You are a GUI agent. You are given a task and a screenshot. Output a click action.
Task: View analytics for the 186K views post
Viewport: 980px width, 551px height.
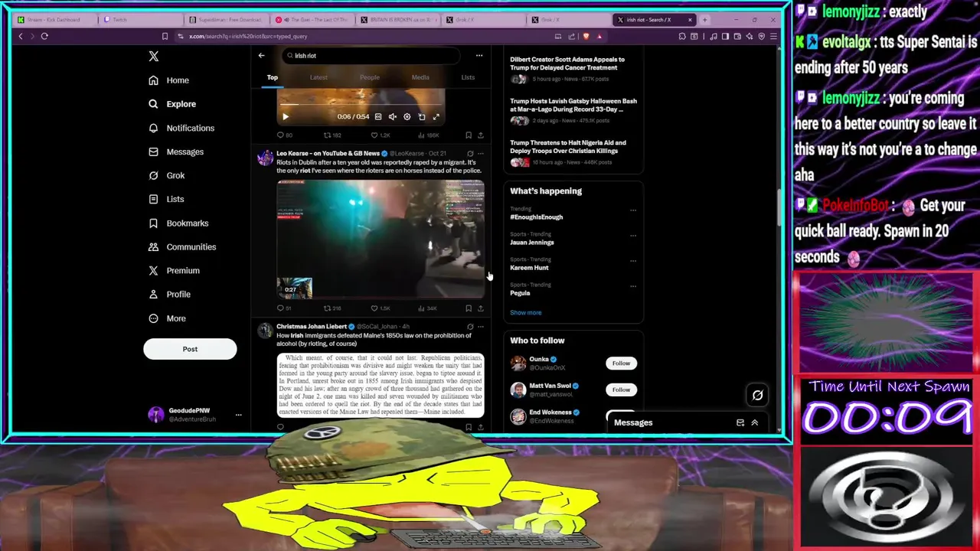click(x=427, y=135)
